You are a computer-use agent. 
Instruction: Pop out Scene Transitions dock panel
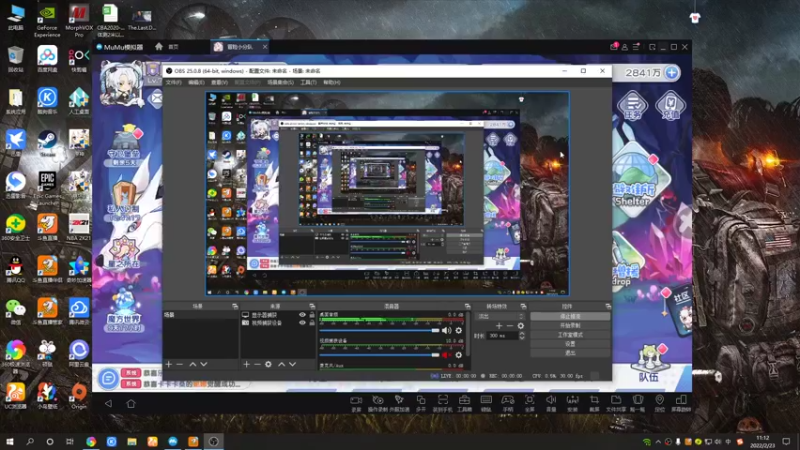click(523, 306)
